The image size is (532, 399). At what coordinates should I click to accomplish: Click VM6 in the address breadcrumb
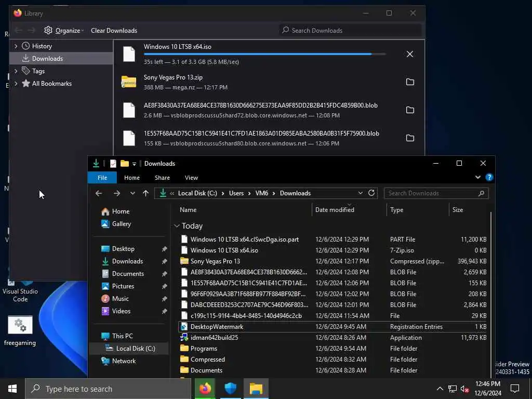[262, 193]
